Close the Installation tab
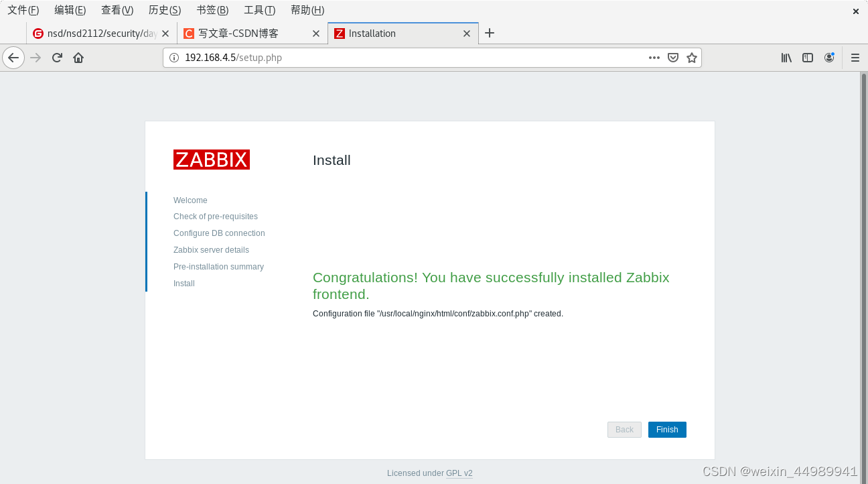This screenshot has width=868, height=484. pos(467,34)
